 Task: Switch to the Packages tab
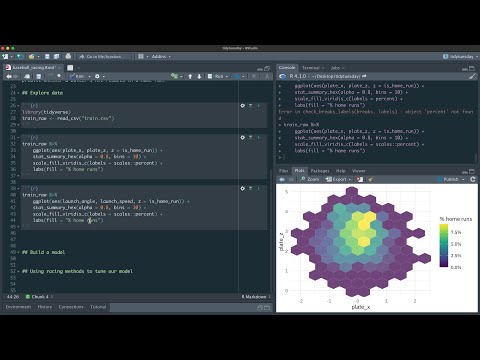point(320,171)
